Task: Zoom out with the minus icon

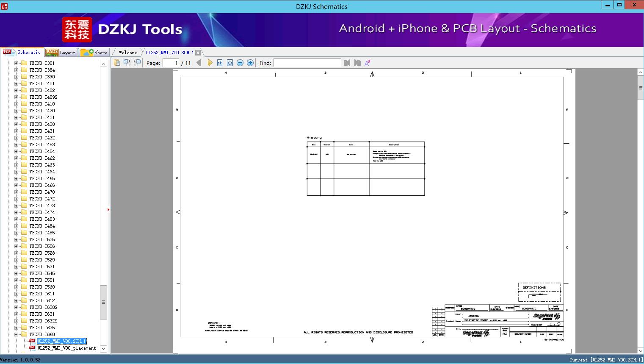Action: [240, 63]
